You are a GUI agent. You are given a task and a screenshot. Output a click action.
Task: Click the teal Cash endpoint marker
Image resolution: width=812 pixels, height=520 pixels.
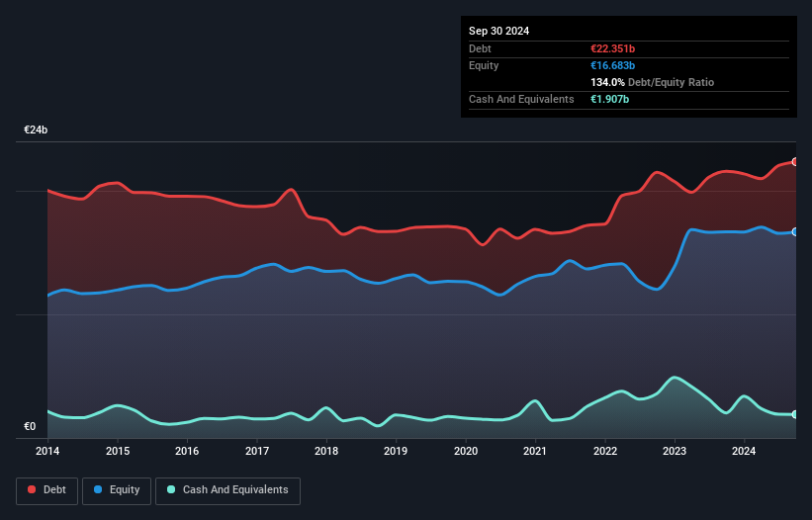tap(796, 414)
